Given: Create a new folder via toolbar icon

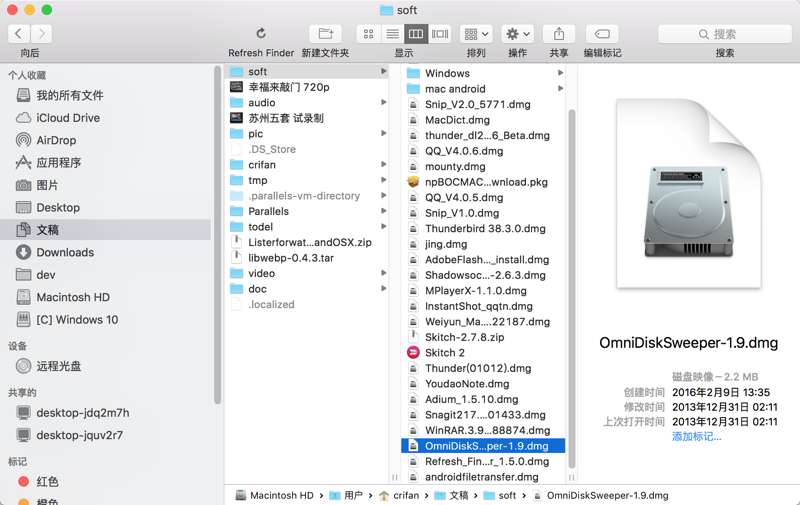Looking at the screenshot, I should 325,34.
